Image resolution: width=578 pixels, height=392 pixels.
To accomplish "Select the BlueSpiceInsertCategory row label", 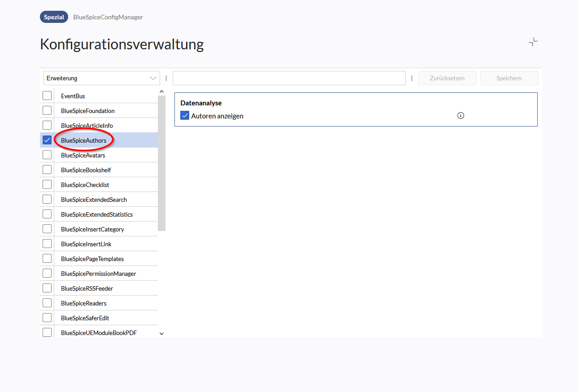I will pyautogui.click(x=92, y=229).
